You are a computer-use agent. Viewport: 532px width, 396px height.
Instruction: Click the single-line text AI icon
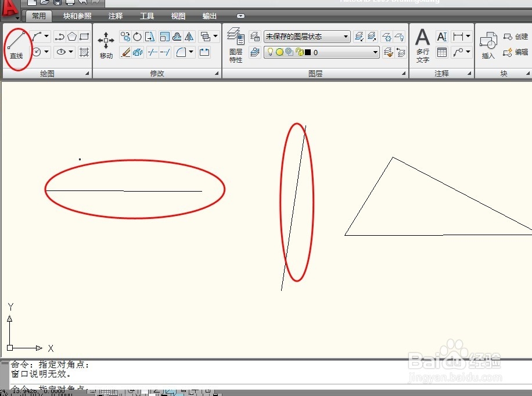pos(442,37)
